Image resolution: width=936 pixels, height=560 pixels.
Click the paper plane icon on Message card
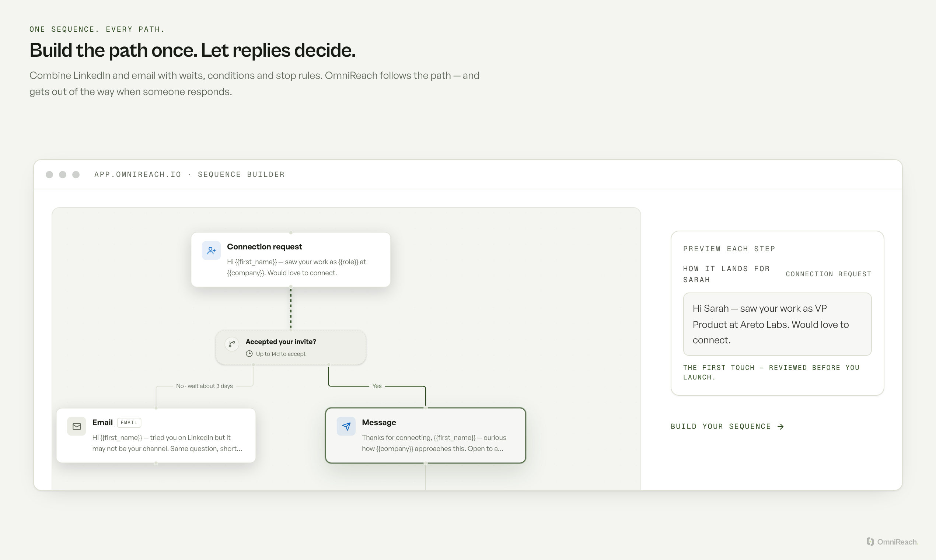pos(346,426)
